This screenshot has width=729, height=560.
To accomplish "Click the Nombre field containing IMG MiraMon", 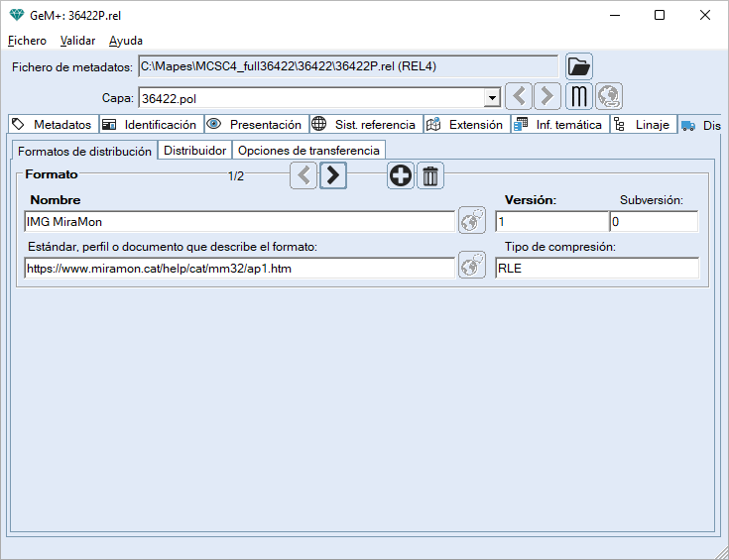I will point(239,222).
